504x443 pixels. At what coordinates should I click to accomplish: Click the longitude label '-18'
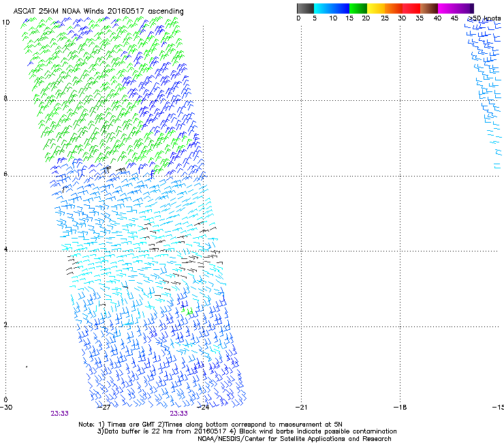tap(400, 408)
